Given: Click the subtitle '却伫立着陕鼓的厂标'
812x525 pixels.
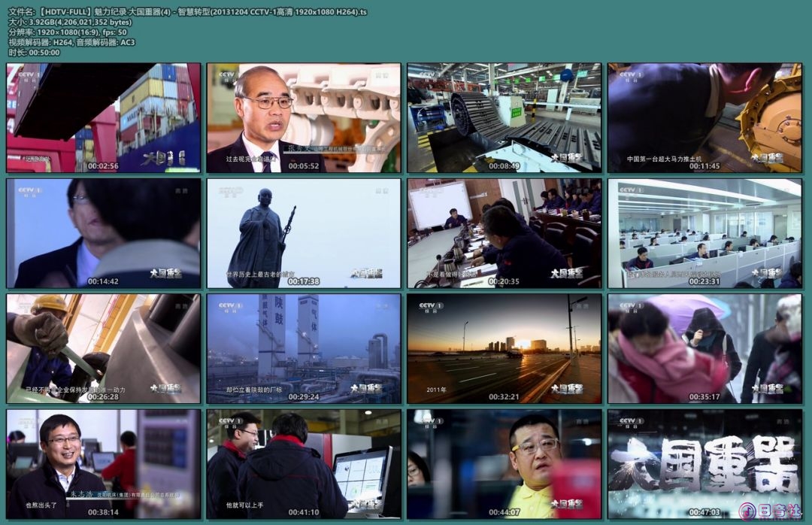Looking at the screenshot, I should click(254, 390).
